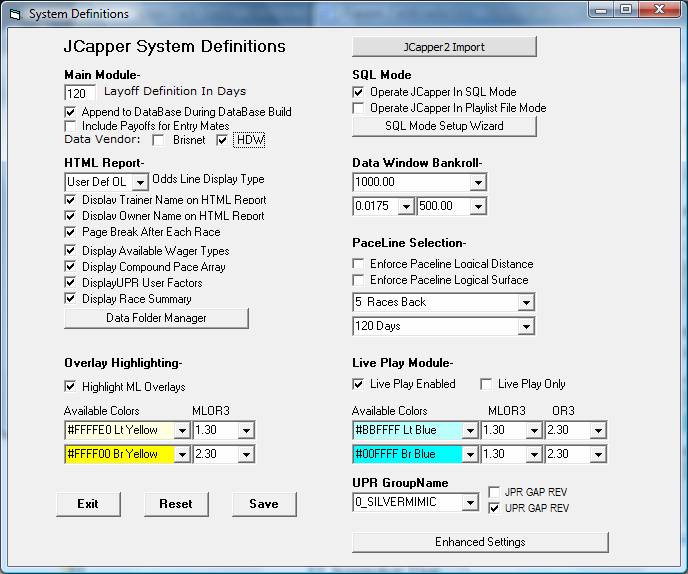Image resolution: width=688 pixels, height=574 pixels.
Task: Click the JCapper2 Import button
Action: coord(444,47)
